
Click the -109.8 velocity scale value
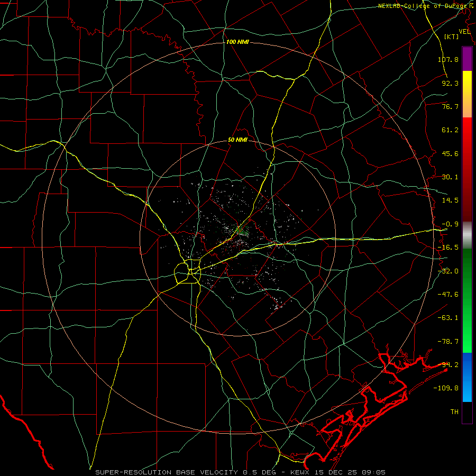(446, 388)
